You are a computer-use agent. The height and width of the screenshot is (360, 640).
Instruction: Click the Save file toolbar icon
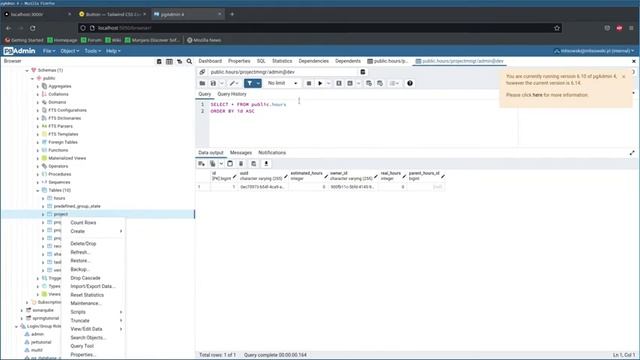pyautogui.click(x=213, y=83)
